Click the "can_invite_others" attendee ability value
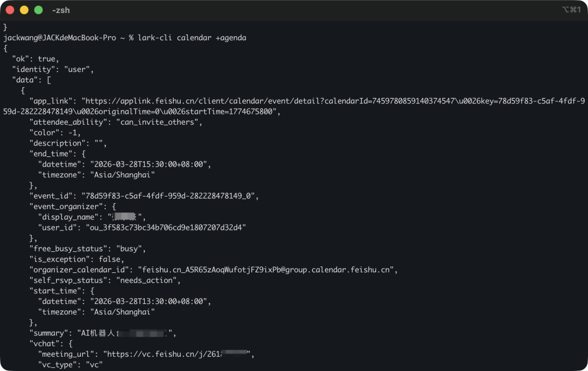588x371 pixels. click(159, 122)
